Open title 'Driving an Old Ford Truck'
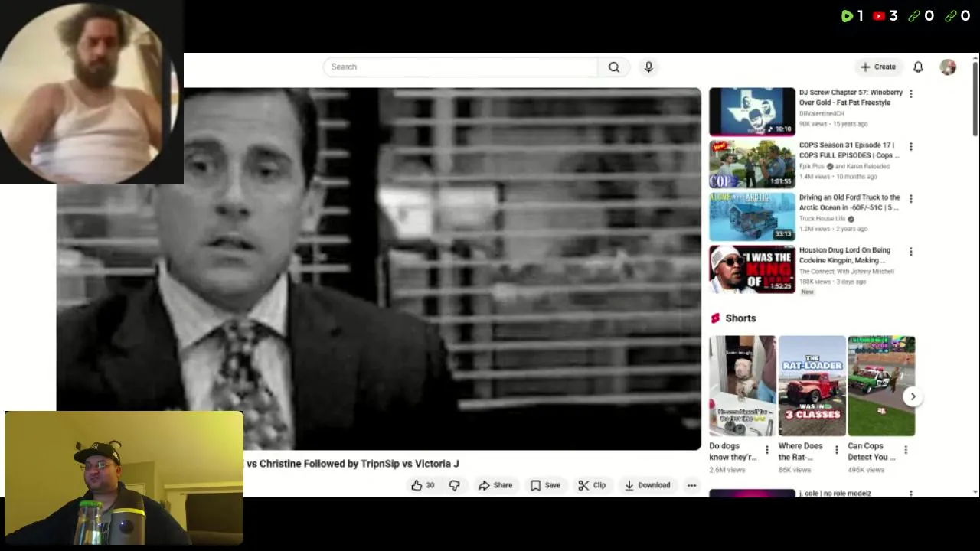This screenshot has height=551, width=980. point(850,202)
